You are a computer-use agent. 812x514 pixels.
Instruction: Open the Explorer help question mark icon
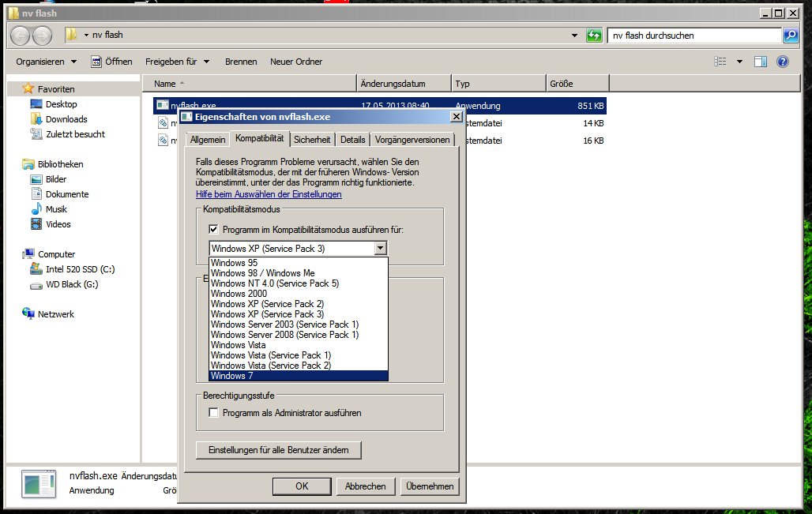pyautogui.click(x=783, y=62)
